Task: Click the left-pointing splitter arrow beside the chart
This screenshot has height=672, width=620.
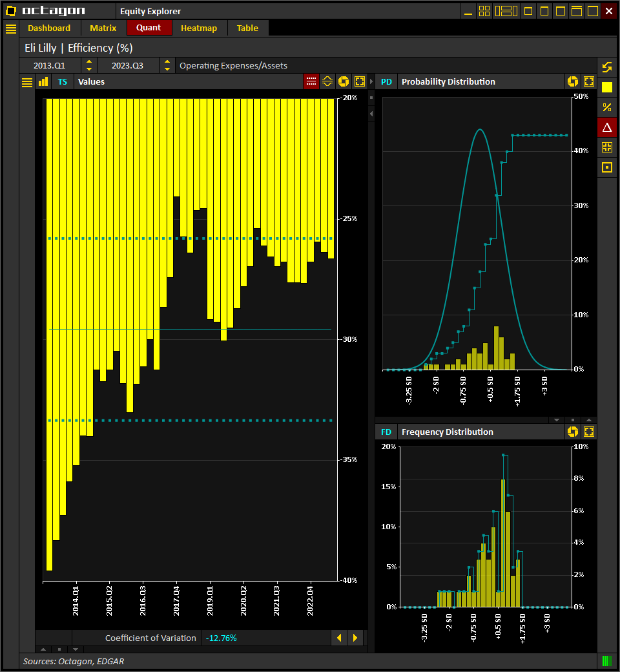Action: [371, 114]
